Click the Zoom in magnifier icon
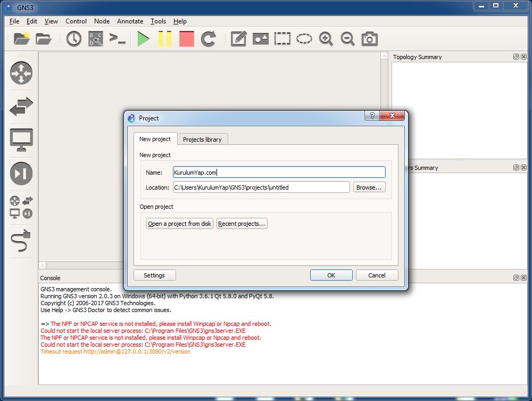The width and height of the screenshot is (532, 401). tap(326, 39)
